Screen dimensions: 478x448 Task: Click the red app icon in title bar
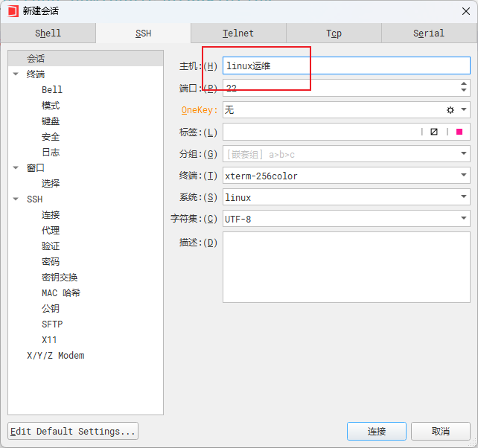(x=13, y=11)
